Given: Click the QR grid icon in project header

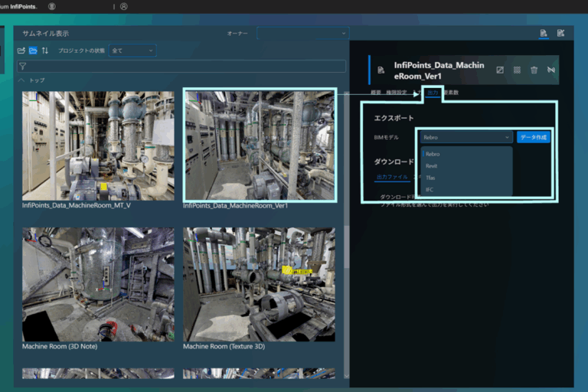Looking at the screenshot, I should click(x=517, y=70).
